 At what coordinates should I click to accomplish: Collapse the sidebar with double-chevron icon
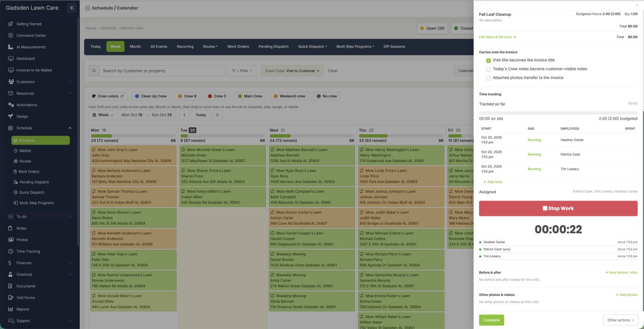[x=72, y=8]
